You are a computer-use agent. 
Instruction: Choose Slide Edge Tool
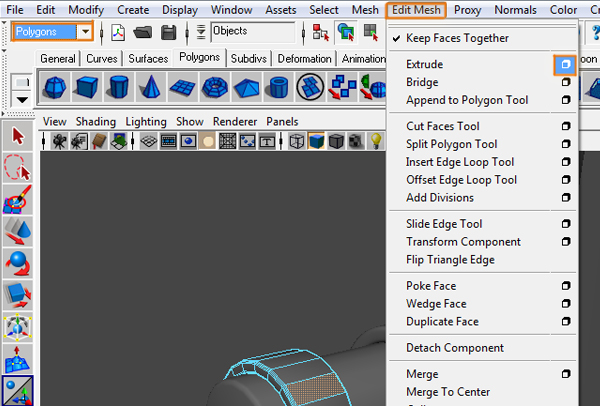point(444,224)
